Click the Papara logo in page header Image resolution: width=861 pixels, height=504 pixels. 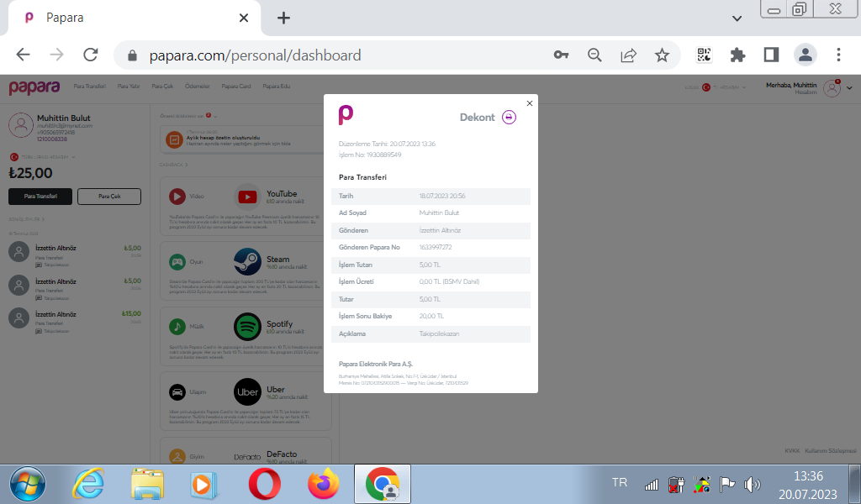pyautogui.click(x=34, y=87)
